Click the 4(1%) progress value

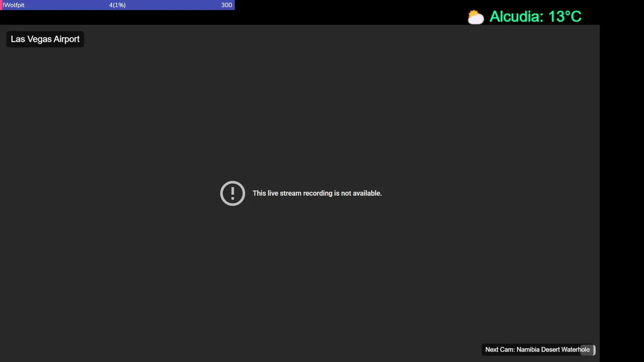(x=117, y=5)
